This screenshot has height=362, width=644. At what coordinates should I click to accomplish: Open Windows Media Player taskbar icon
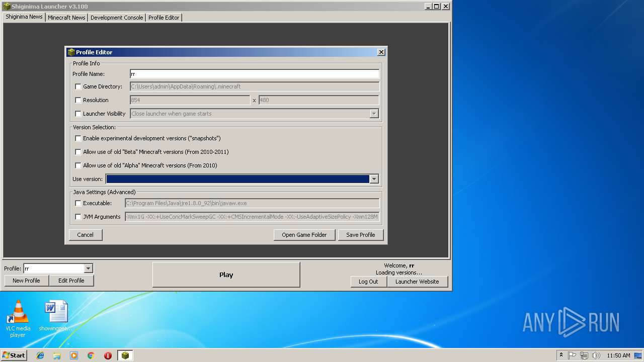pyautogui.click(x=74, y=355)
